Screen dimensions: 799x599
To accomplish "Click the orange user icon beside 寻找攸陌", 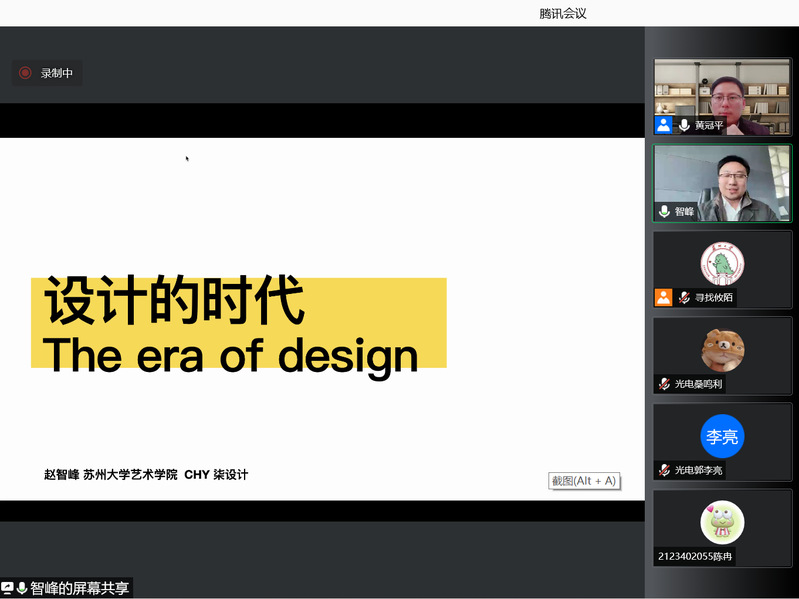I will pos(663,297).
